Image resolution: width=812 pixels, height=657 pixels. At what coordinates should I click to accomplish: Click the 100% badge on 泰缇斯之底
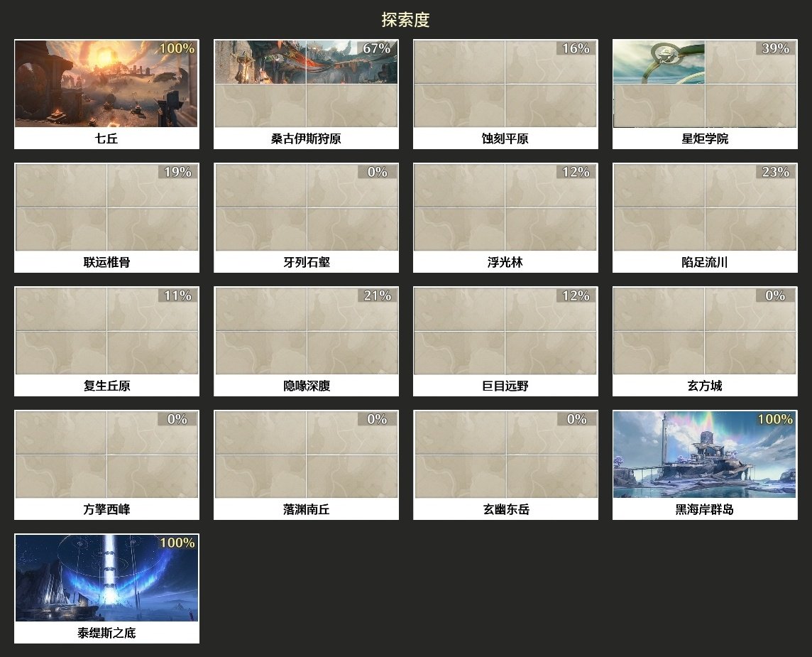177,543
